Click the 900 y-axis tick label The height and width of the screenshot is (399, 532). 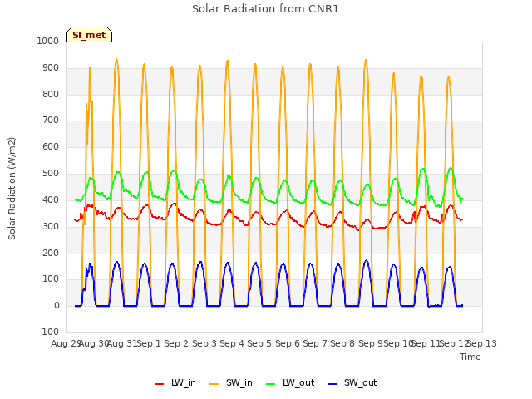coord(51,67)
